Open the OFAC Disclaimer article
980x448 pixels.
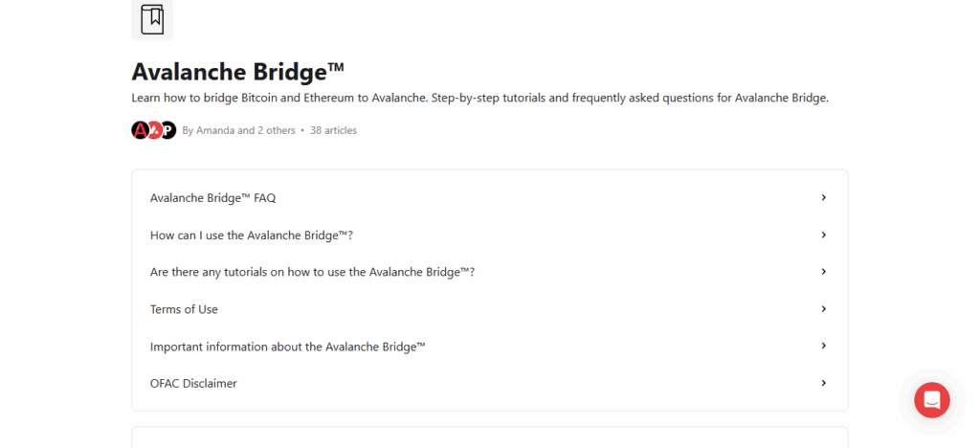pyautogui.click(x=193, y=384)
